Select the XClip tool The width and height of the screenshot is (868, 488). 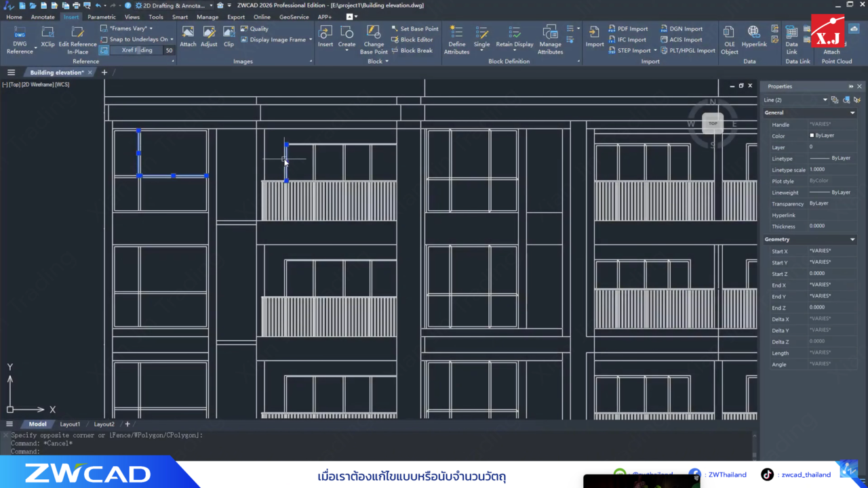coord(47,37)
